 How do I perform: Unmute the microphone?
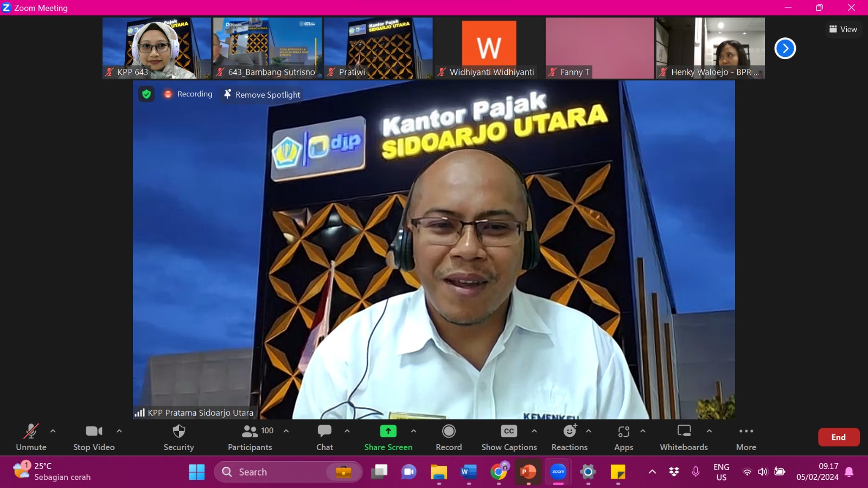(x=31, y=437)
